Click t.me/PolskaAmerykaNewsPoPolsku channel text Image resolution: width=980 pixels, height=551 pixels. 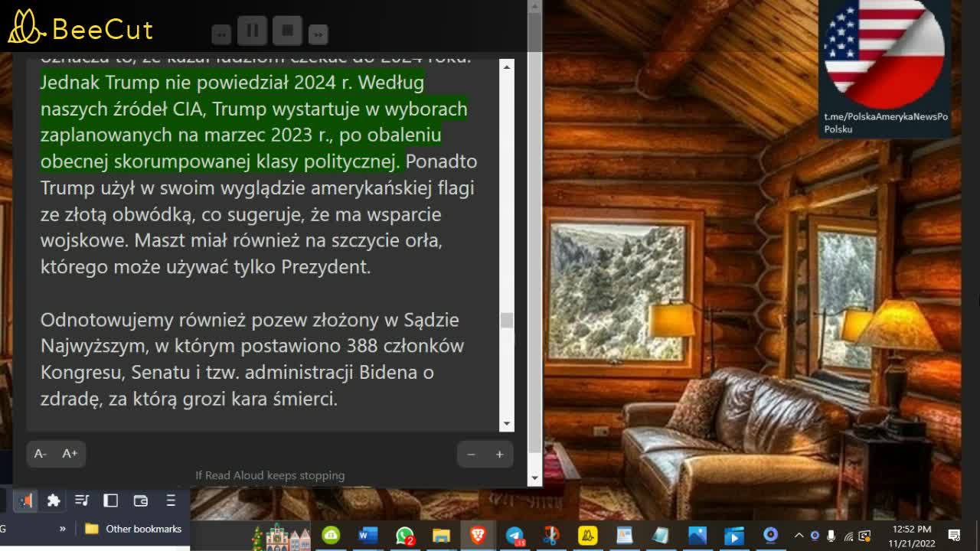coord(886,122)
